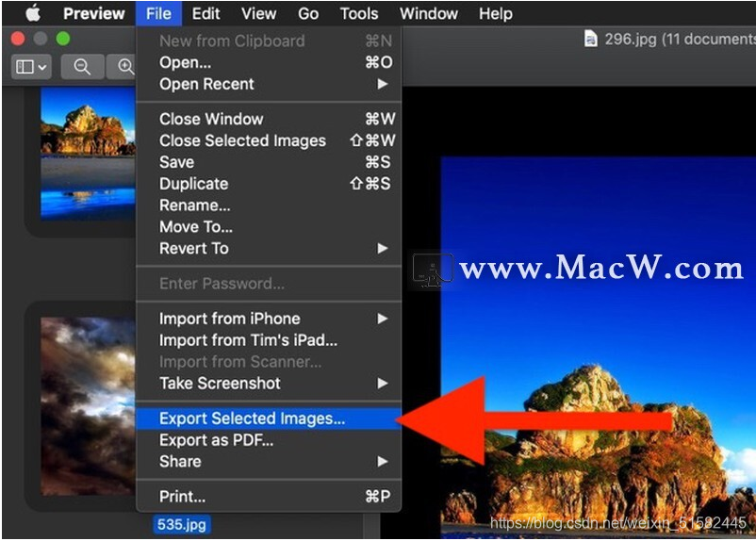This screenshot has height=541, width=756.
Task: Click the red close window button
Action: (18, 39)
